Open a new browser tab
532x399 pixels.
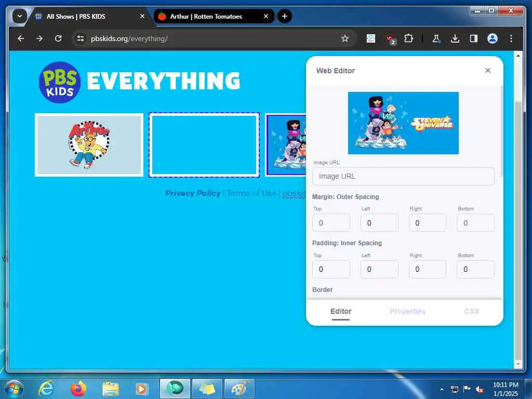point(285,16)
